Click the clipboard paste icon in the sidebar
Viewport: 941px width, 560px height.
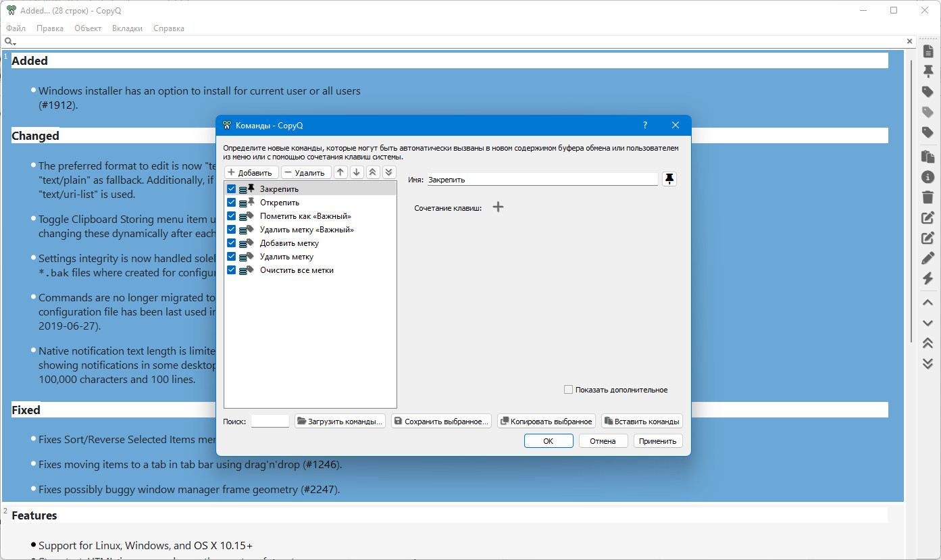click(x=927, y=157)
